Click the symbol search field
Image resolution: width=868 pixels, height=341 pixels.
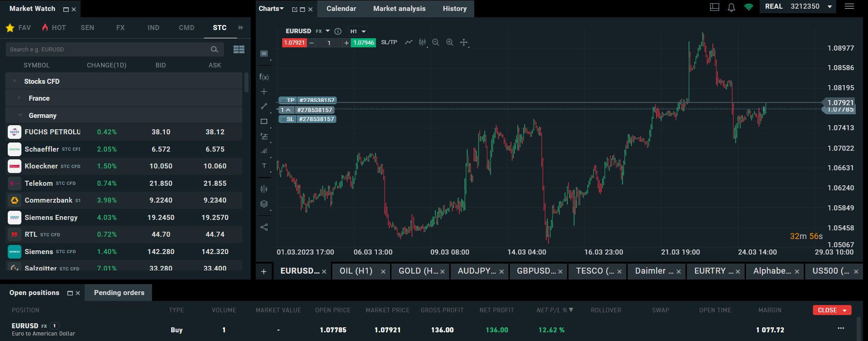[x=107, y=50]
